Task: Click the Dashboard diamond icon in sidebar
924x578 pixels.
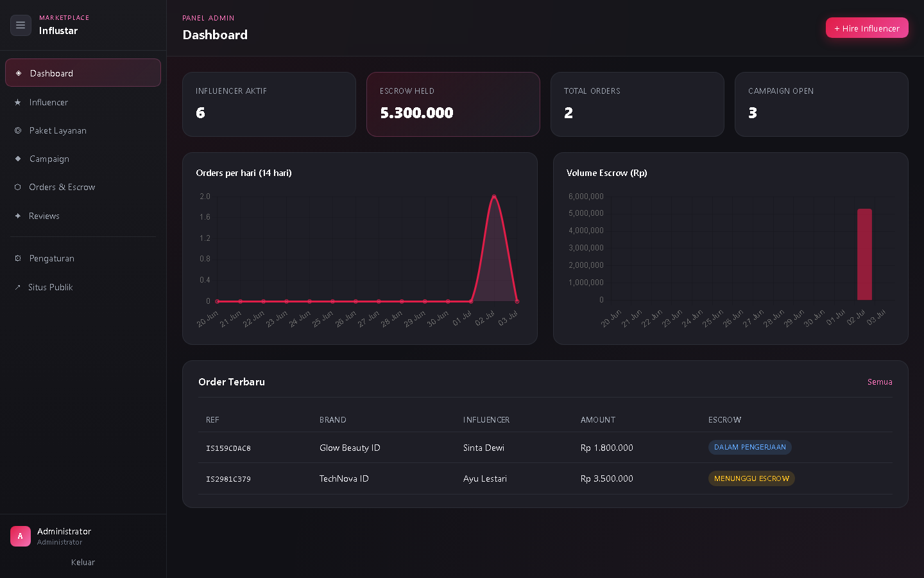Action: coord(19,73)
